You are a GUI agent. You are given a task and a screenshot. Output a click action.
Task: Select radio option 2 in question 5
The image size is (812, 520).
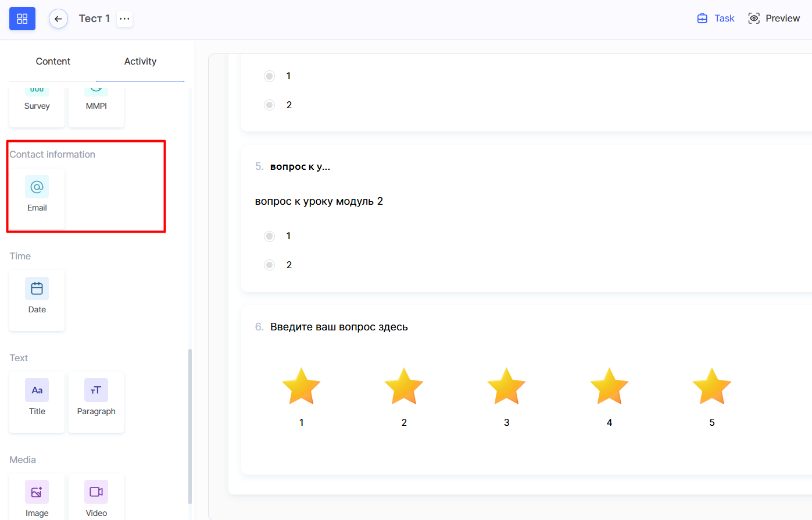[269, 265]
